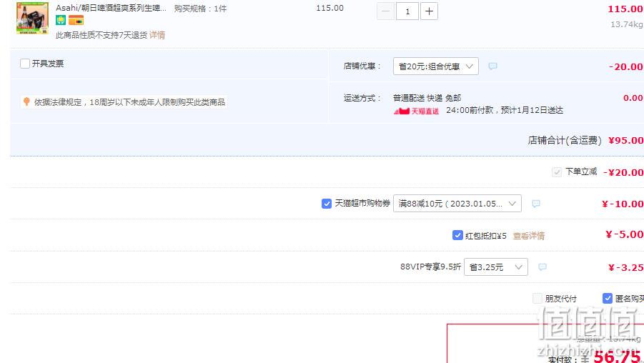Open the Asahi/朝日啤酒 product title link

[111, 8]
